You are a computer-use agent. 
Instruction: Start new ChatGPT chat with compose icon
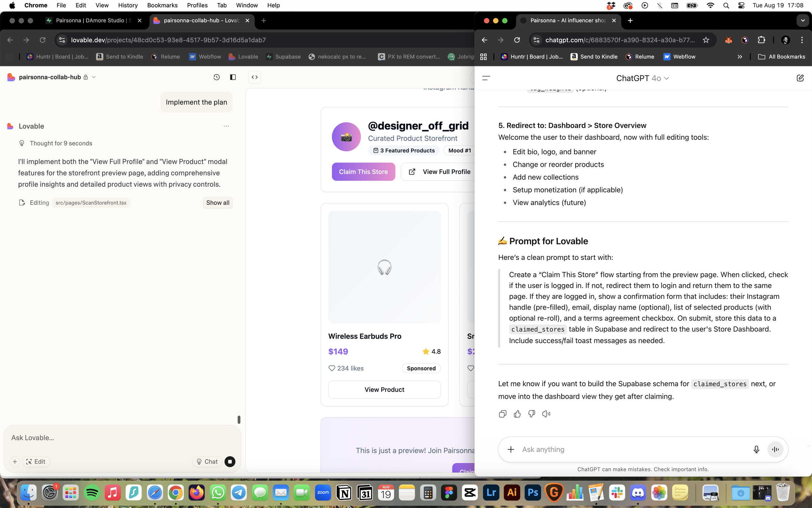point(800,78)
